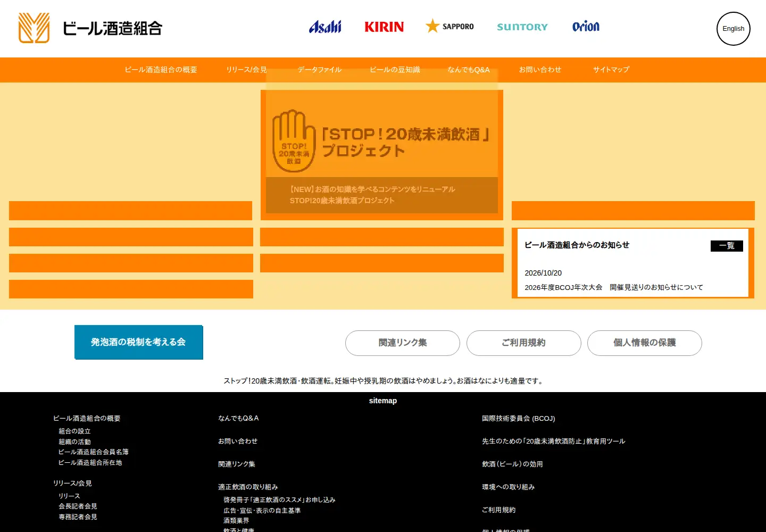Open the KIRIN brand logo
This screenshot has width=766, height=532.
tap(384, 27)
